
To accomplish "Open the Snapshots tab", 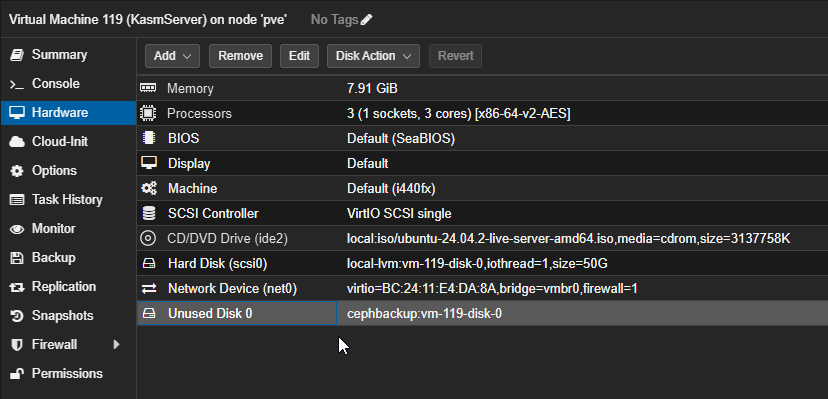I will tap(62, 316).
